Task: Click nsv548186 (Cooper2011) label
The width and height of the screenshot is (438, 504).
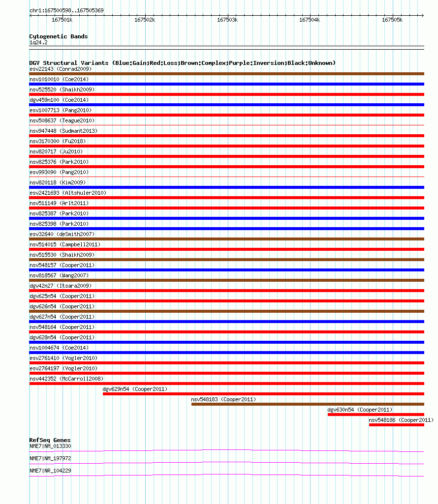Action: (x=401, y=420)
